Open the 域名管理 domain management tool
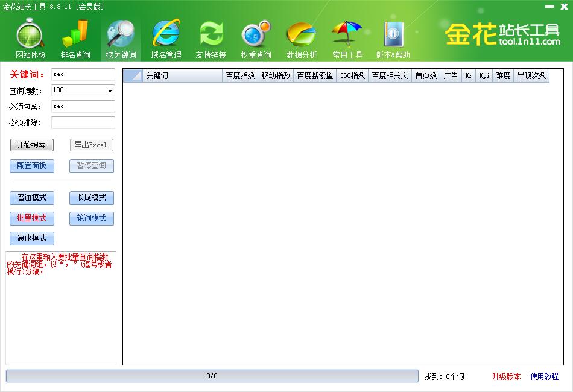Image resolution: width=573 pixels, height=392 pixels. coord(166,39)
